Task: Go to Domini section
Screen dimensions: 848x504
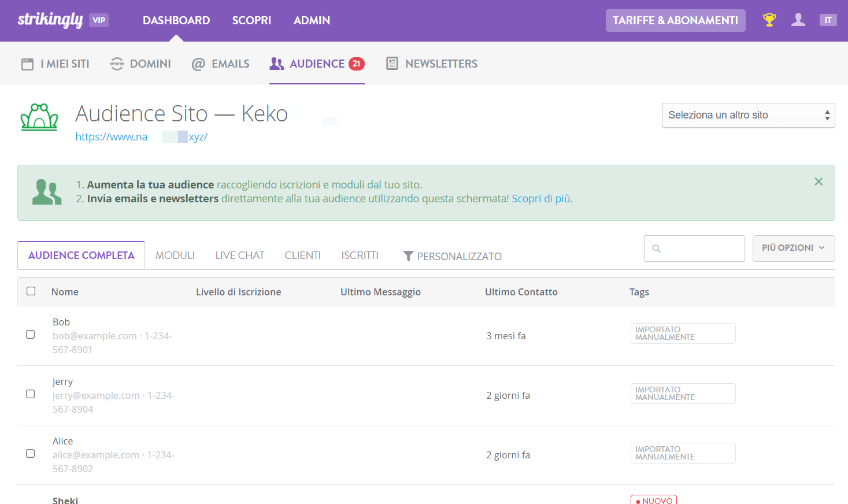Action: click(140, 64)
